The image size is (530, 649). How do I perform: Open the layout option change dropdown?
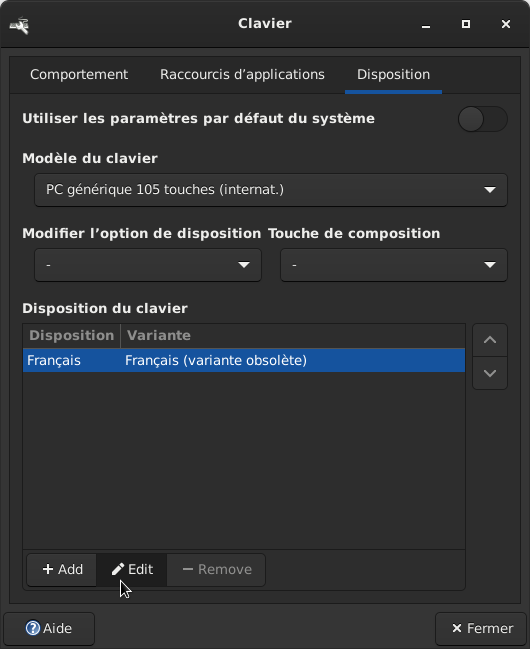click(148, 265)
